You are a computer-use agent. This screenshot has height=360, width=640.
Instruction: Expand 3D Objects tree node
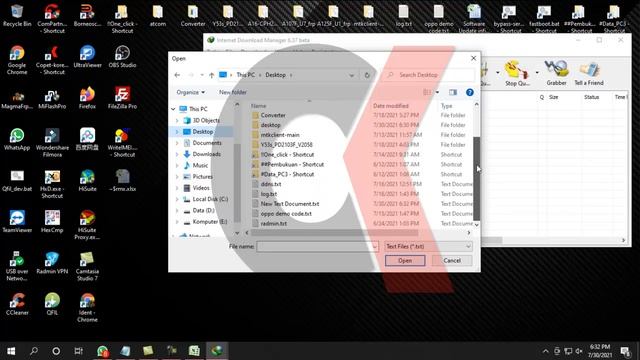(x=177, y=120)
